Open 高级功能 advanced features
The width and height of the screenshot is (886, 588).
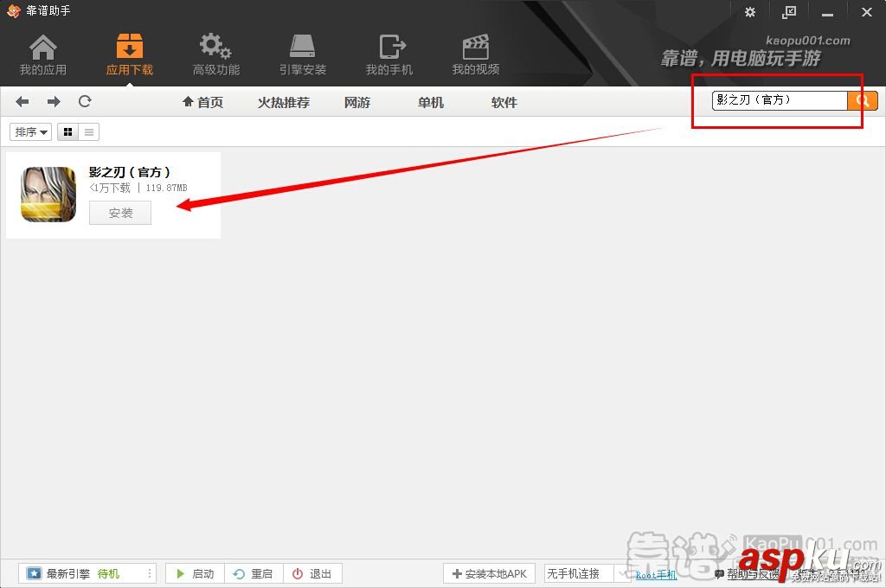215,52
